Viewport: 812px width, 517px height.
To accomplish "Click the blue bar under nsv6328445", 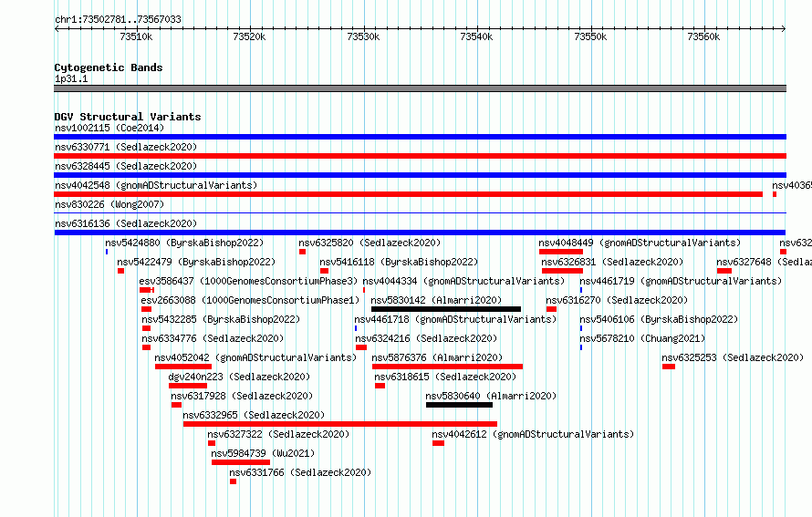I will click(x=420, y=175).
